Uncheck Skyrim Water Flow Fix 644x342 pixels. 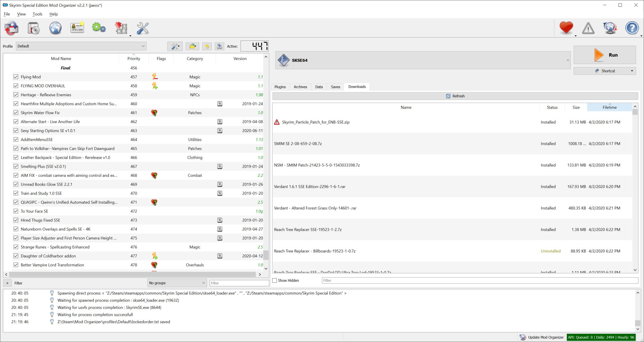coord(16,113)
